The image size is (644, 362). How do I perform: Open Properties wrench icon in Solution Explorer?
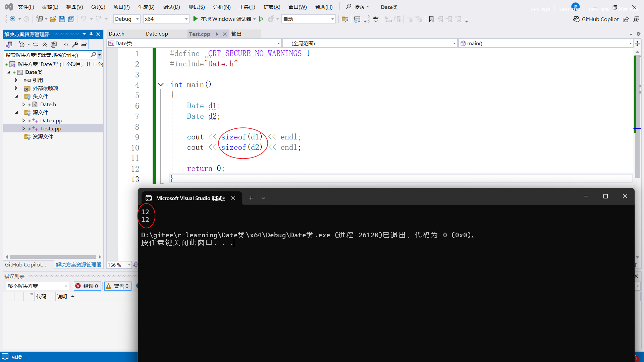pos(75,45)
